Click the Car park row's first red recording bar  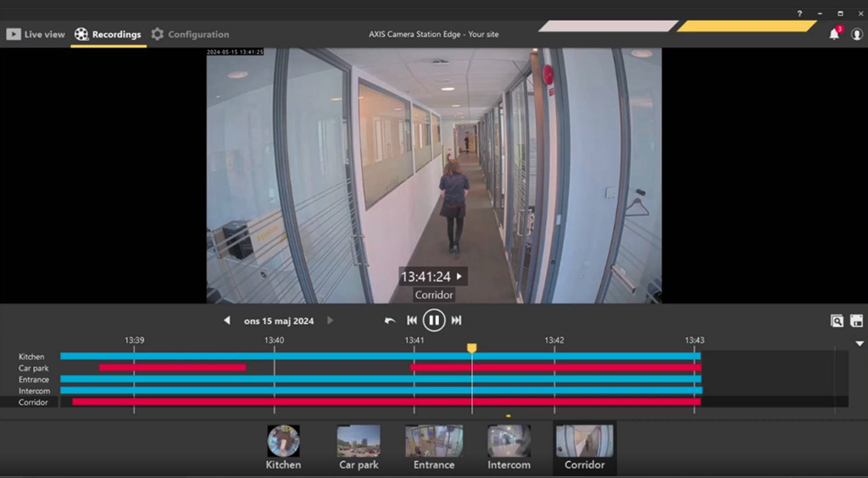(172, 368)
